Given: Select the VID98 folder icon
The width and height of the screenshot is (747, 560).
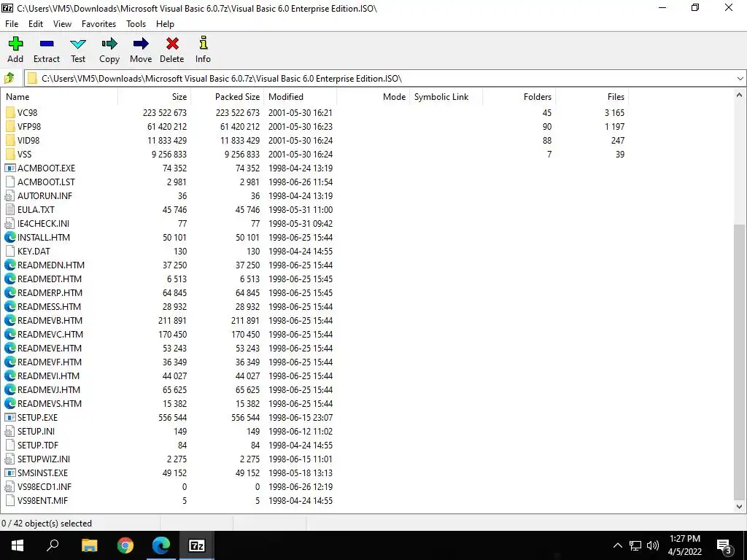Looking at the screenshot, I should coord(10,141).
